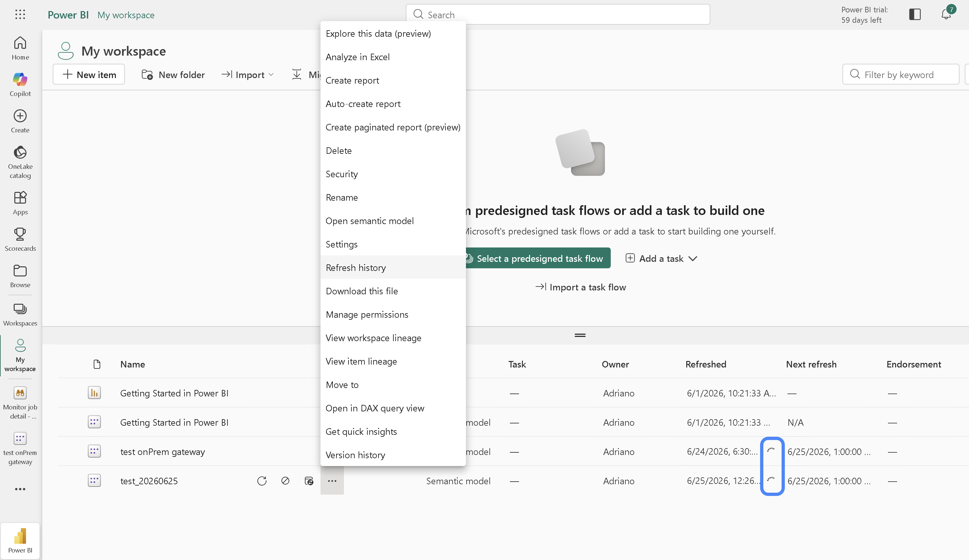Select Create paginated report (preview)

pyautogui.click(x=393, y=127)
